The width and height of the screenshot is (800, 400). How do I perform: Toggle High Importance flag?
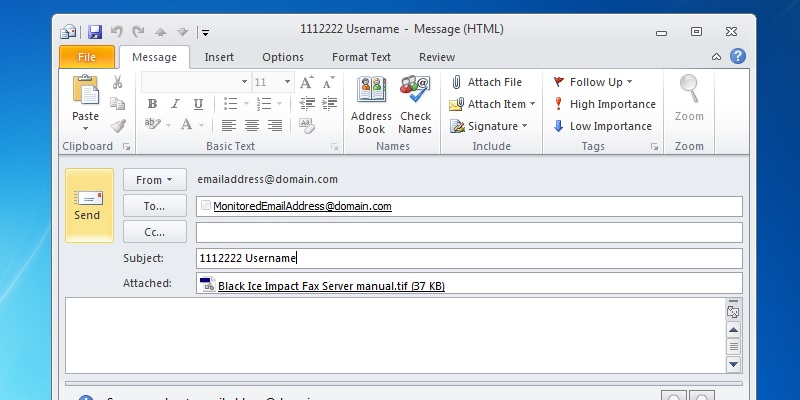click(x=604, y=104)
